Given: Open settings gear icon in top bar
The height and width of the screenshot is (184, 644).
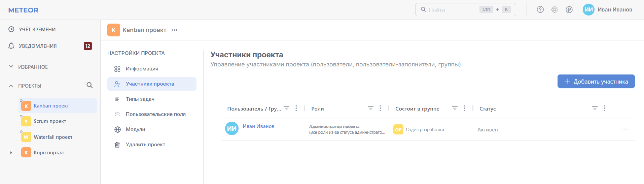Looking at the screenshot, I should click(554, 10).
